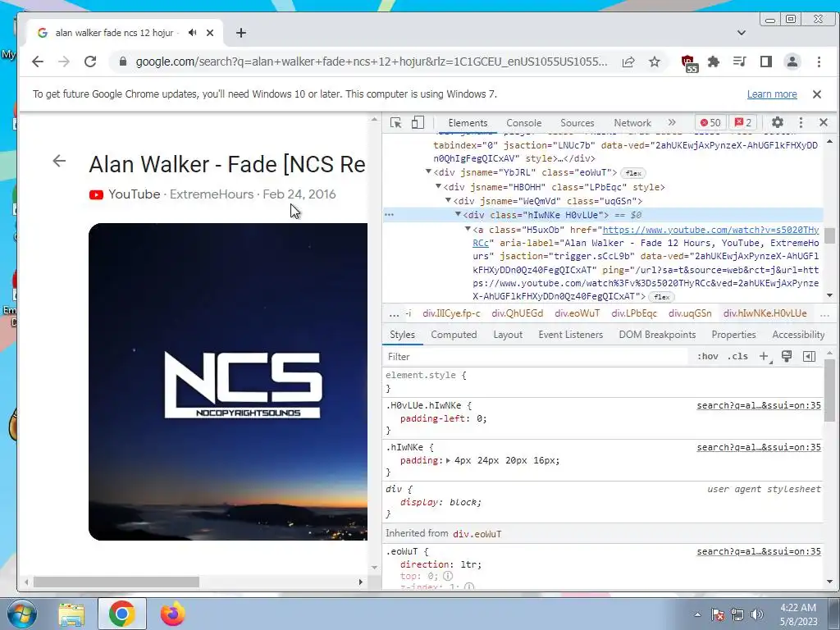This screenshot has height=630, width=840.
Task: Click the NCS video thumbnail
Action: 228,381
